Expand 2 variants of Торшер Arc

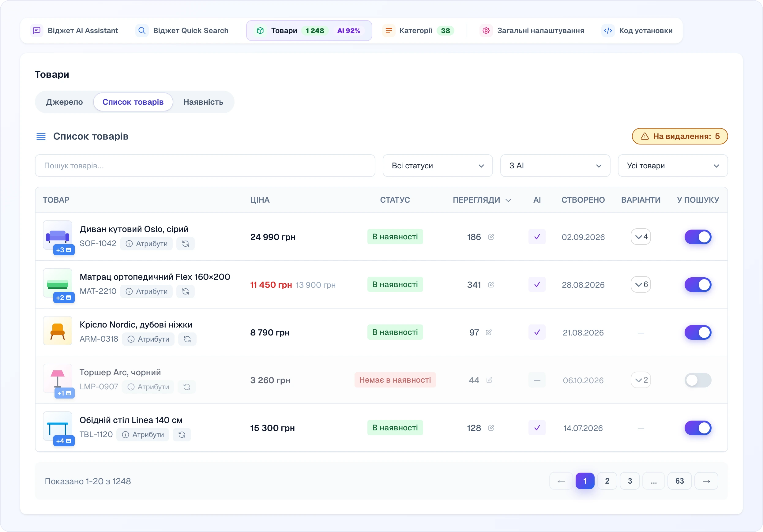coord(641,380)
